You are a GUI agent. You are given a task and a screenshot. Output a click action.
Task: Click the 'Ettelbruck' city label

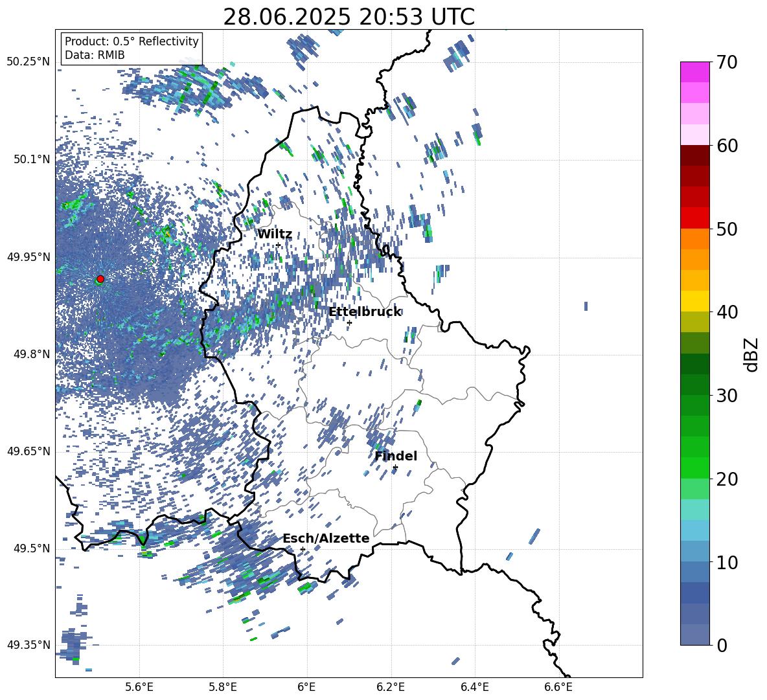[x=365, y=312]
